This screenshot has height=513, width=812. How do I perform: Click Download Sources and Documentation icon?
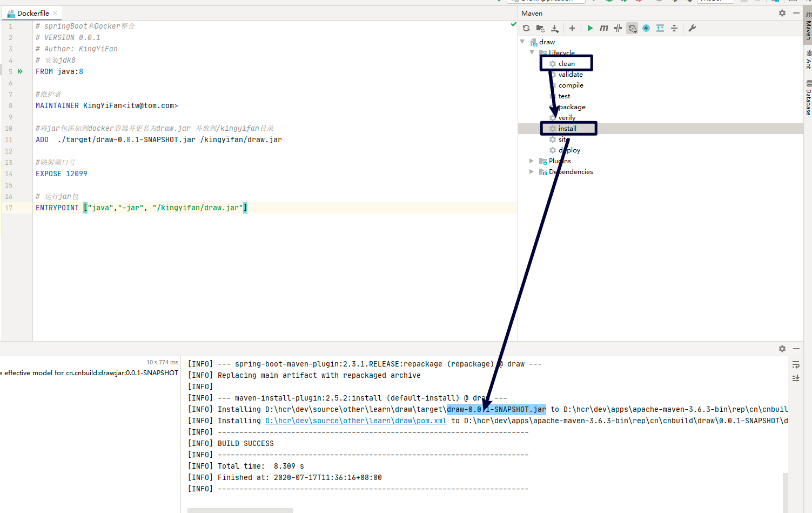click(x=555, y=28)
